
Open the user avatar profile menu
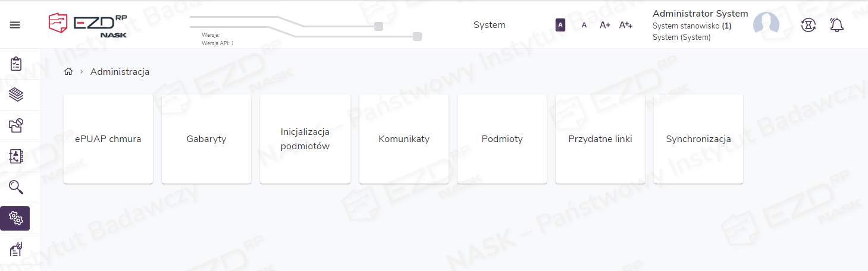766,24
